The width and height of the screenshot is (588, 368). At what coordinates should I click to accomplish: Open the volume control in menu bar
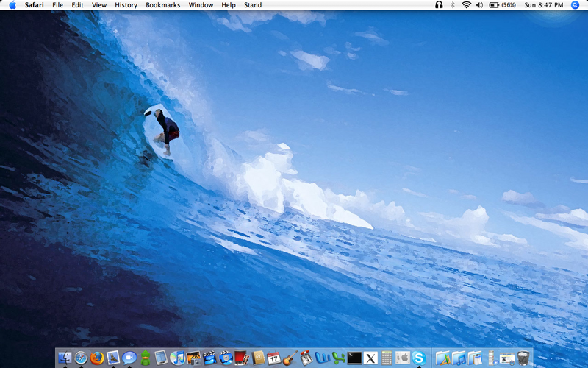[479, 5]
